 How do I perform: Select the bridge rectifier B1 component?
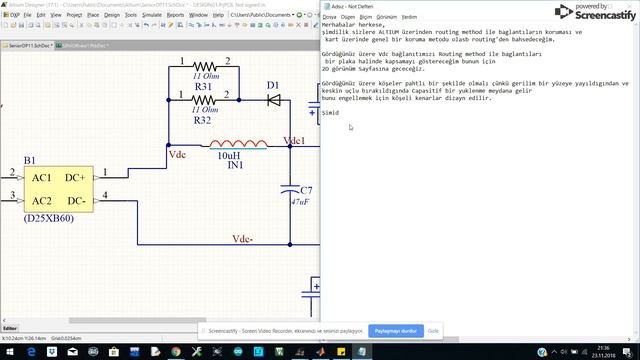58,189
